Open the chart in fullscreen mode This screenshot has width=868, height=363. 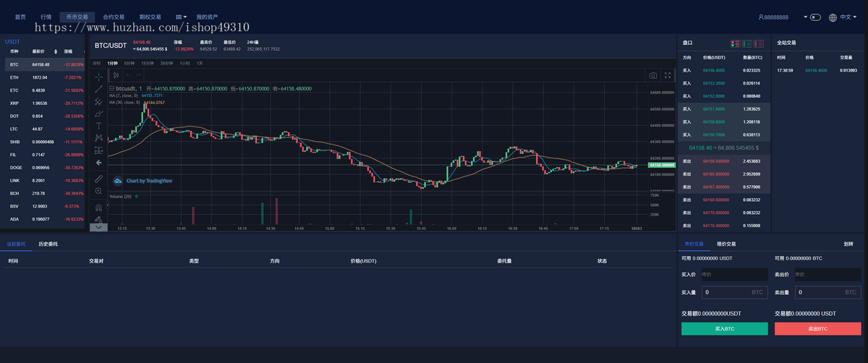(668, 74)
